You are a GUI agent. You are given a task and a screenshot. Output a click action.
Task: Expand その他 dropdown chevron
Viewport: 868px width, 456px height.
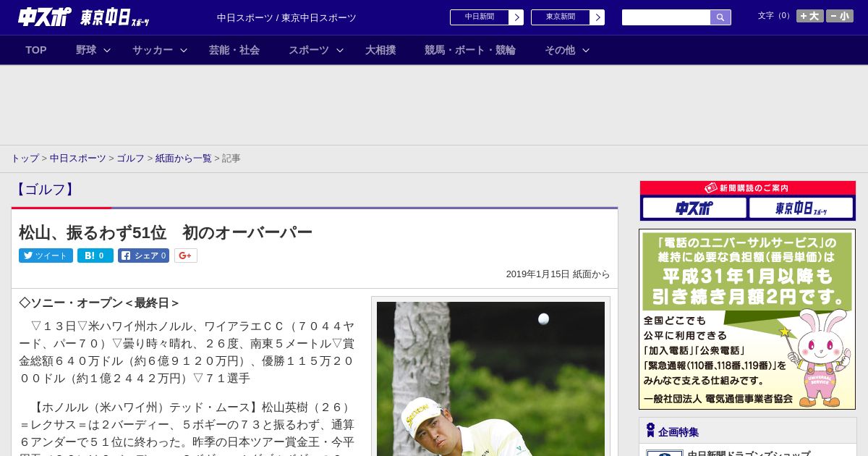click(x=586, y=50)
